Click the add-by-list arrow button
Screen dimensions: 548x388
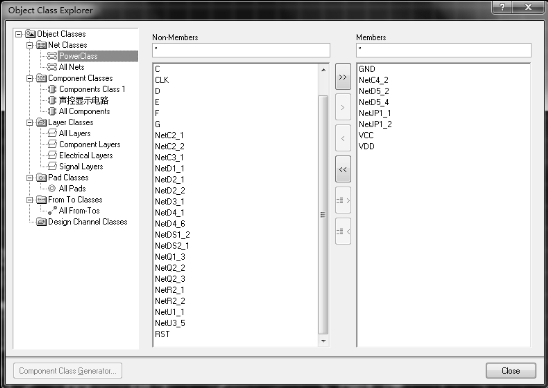click(x=342, y=200)
